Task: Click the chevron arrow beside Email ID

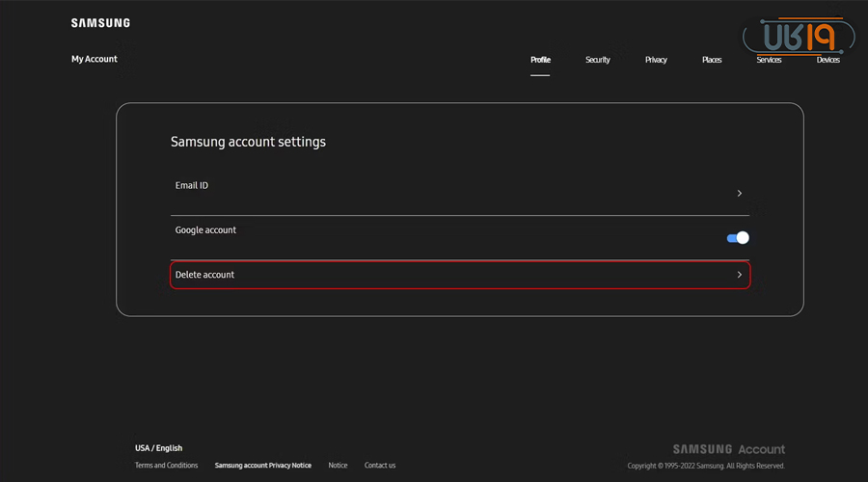Action: pyautogui.click(x=740, y=194)
